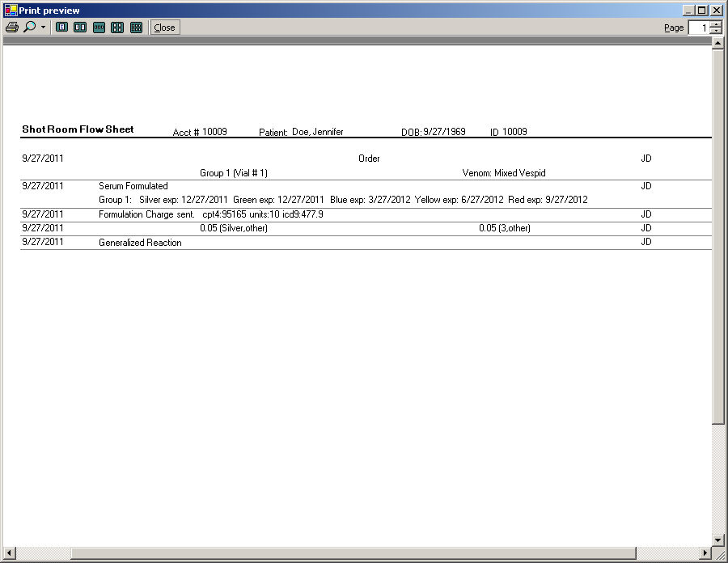Click the vertical scrollbar up arrow

[717, 44]
